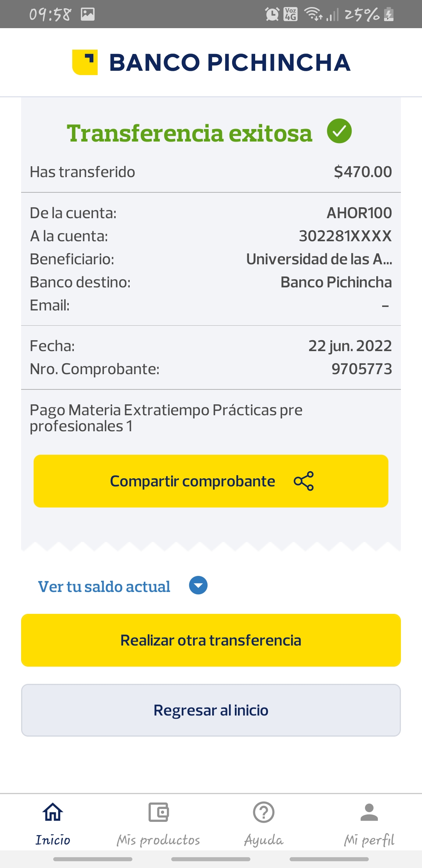Tap the share icon on Compartir comprobante
Image resolution: width=422 pixels, height=868 pixels.
(304, 481)
